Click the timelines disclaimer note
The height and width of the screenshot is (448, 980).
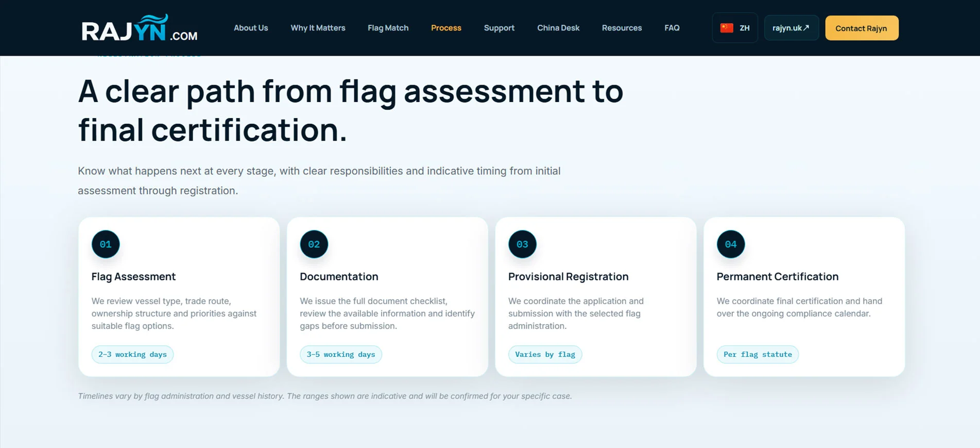[325, 396]
